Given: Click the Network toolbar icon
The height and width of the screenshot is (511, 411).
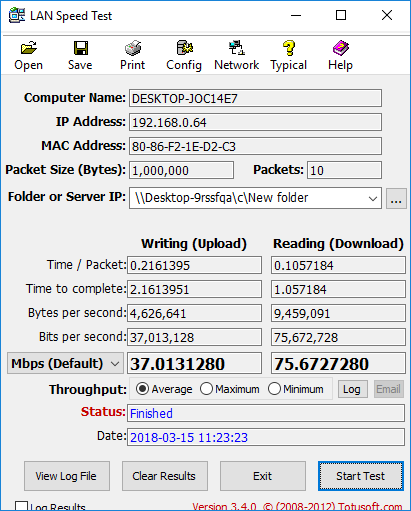Looking at the screenshot, I should tap(237, 48).
